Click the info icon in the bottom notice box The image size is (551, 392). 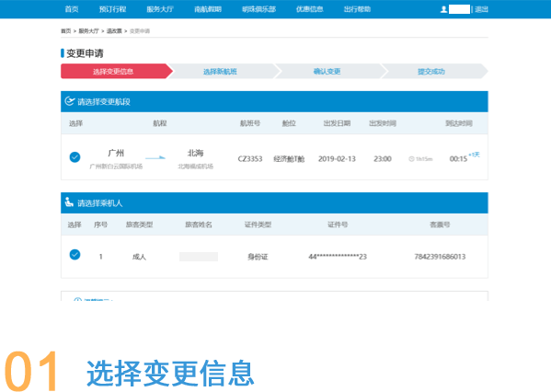77,300
